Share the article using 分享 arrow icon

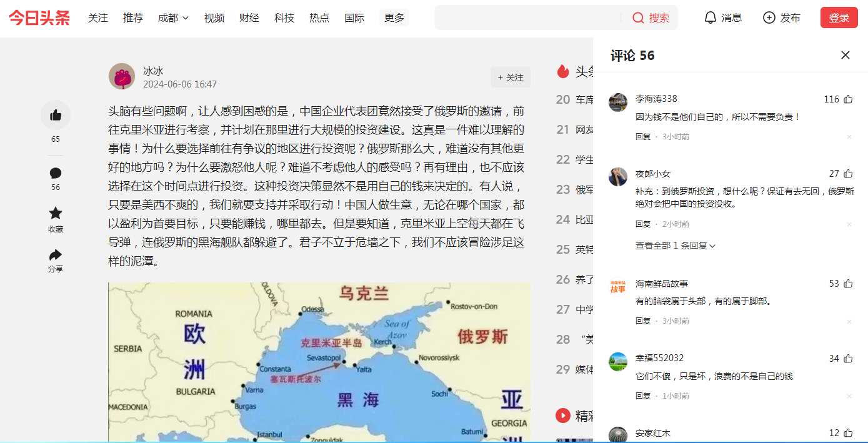[x=56, y=255]
